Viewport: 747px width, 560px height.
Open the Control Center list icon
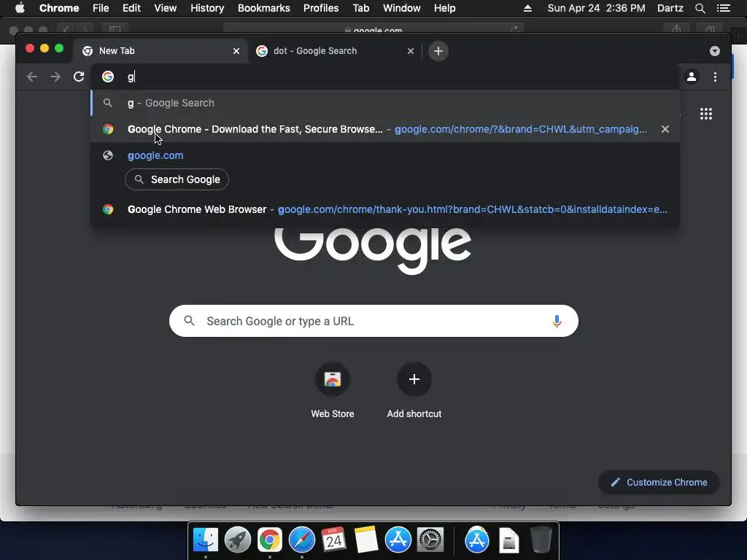723,8
